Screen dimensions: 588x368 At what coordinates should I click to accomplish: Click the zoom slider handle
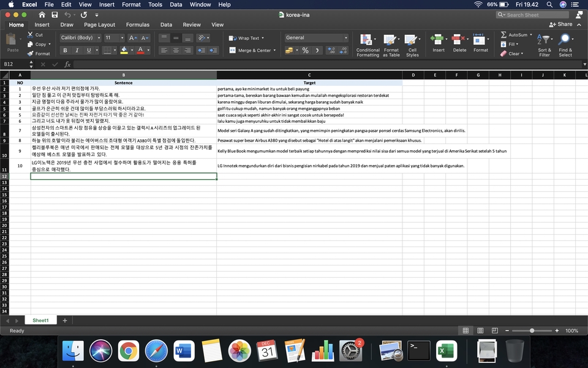click(532, 331)
